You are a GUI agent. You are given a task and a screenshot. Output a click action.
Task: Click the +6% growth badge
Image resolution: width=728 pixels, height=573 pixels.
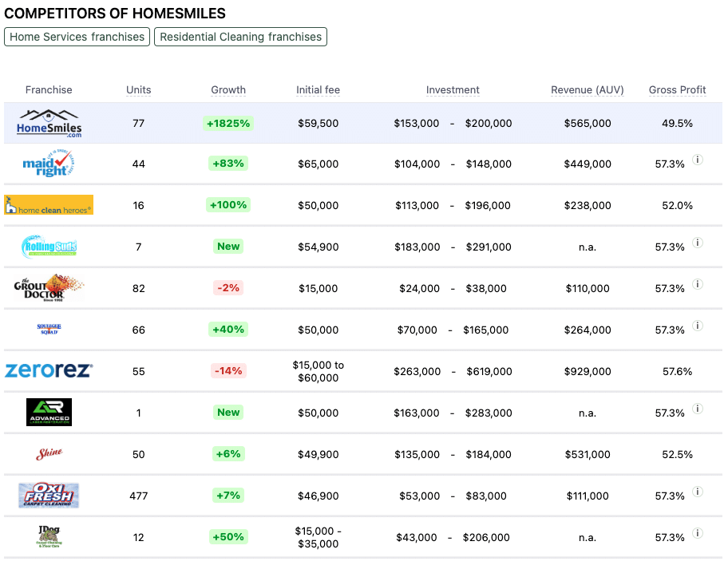click(x=228, y=453)
